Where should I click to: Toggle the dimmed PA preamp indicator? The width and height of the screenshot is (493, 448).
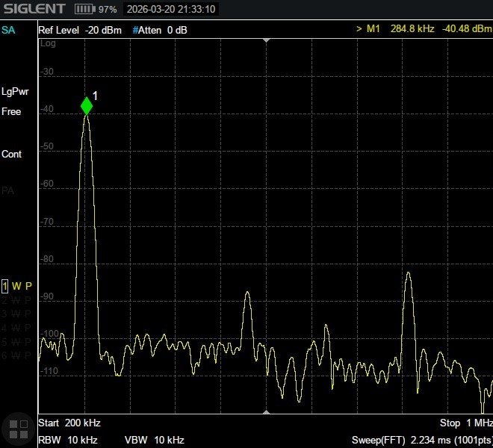point(8,190)
